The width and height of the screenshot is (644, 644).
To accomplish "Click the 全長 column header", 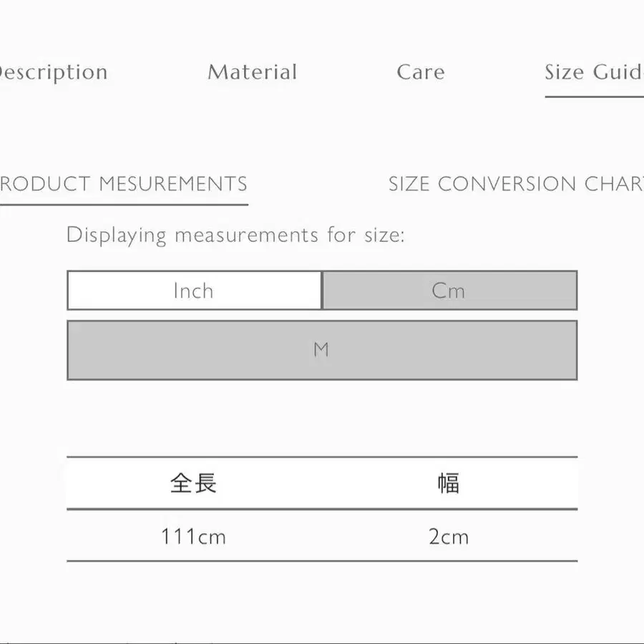I will pyautogui.click(x=193, y=484).
